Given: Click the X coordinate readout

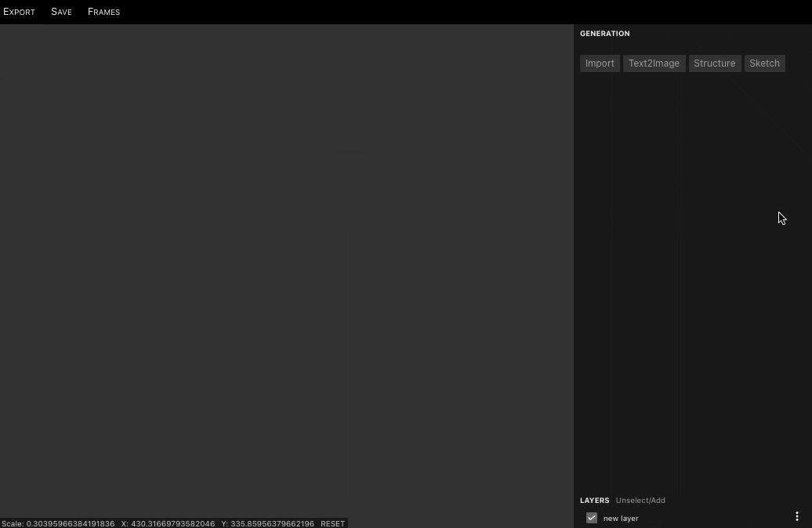Looking at the screenshot, I should (168, 523).
